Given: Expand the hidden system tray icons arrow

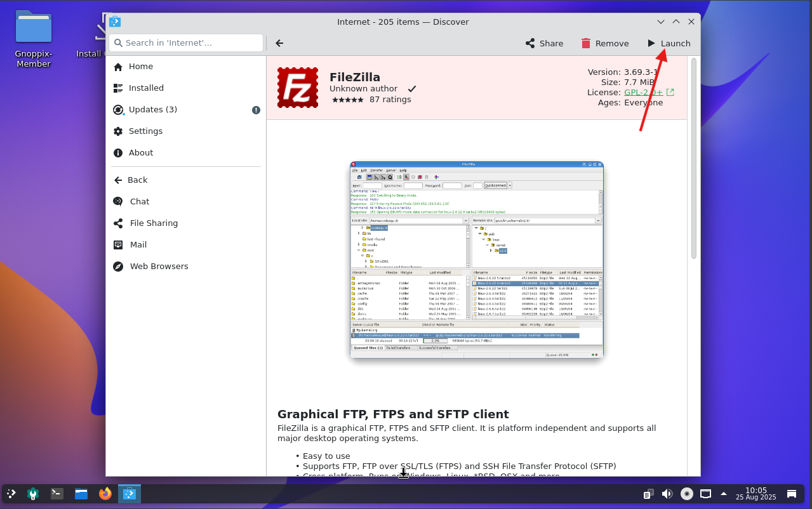Looking at the screenshot, I should pyautogui.click(x=723, y=494).
